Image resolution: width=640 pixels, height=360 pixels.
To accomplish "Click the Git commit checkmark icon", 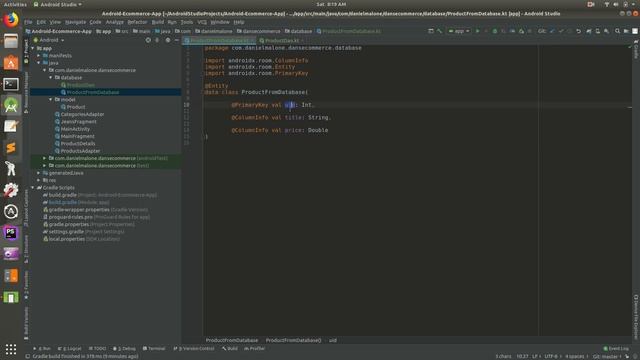I will (561, 31).
